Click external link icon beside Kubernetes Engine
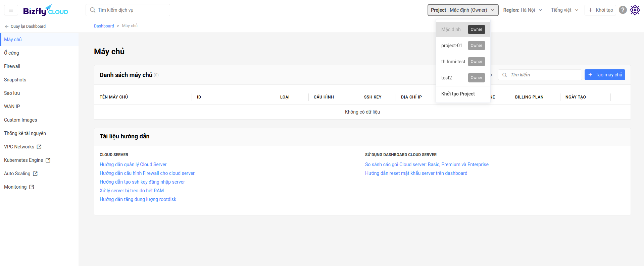 pos(48,160)
